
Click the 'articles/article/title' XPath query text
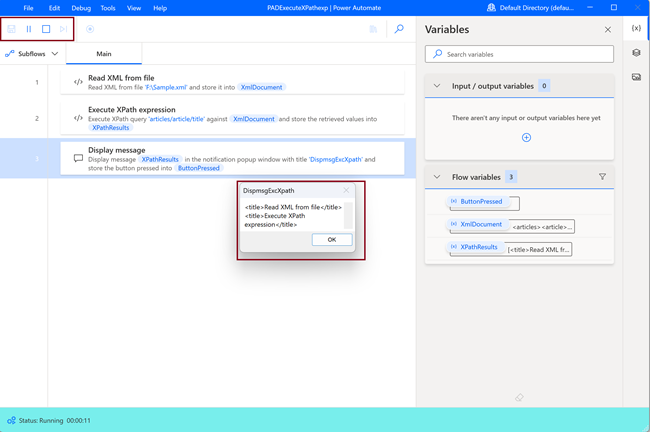(x=177, y=119)
